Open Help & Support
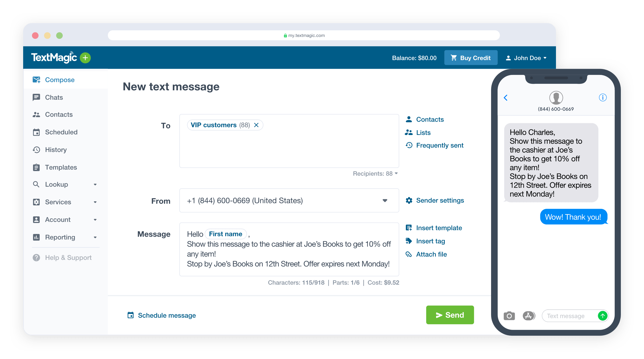Viewport: 644px width, 359px height. pyautogui.click(x=68, y=258)
